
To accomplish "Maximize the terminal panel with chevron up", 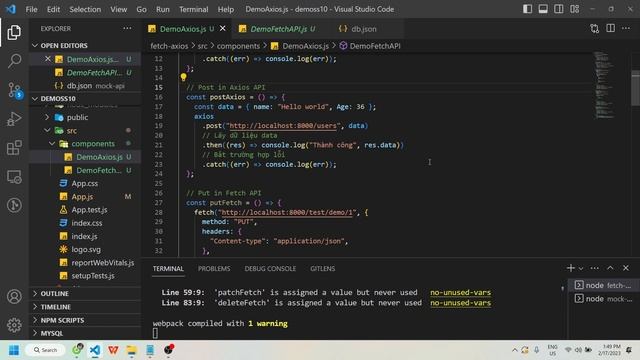I will tap(610, 268).
